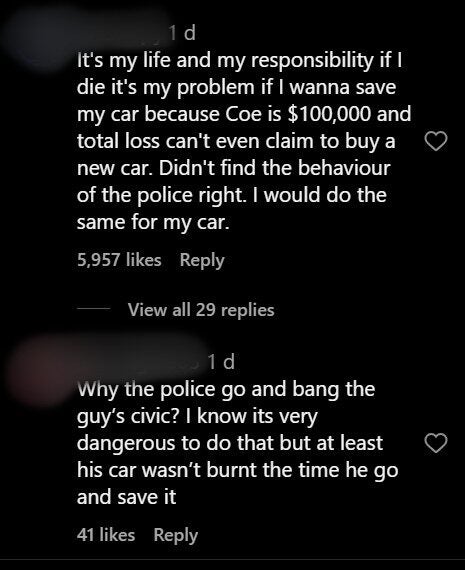This screenshot has width=465, height=570.
Task: Click the first comment's 1 d timestamp
Action: click(x=183, y=33)
